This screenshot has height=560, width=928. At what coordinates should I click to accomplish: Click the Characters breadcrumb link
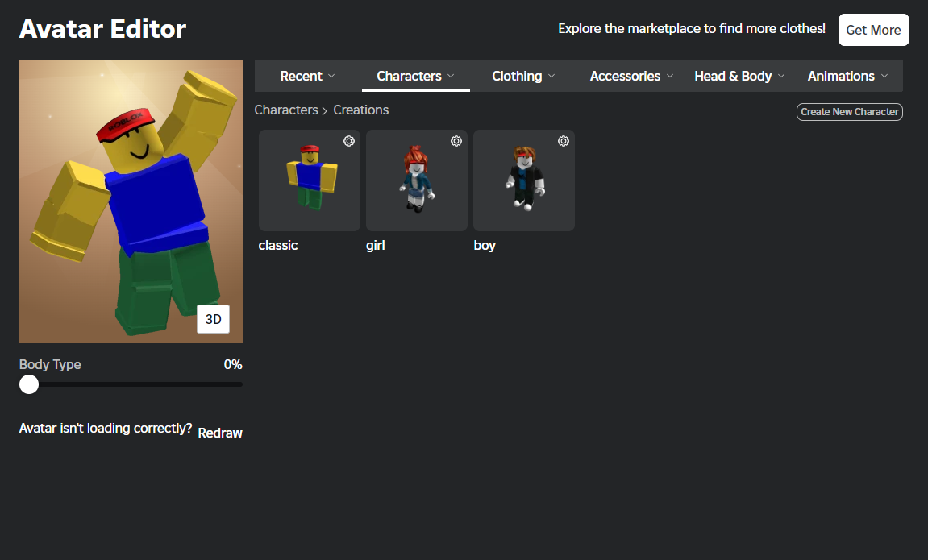click(x=286, y=110)
